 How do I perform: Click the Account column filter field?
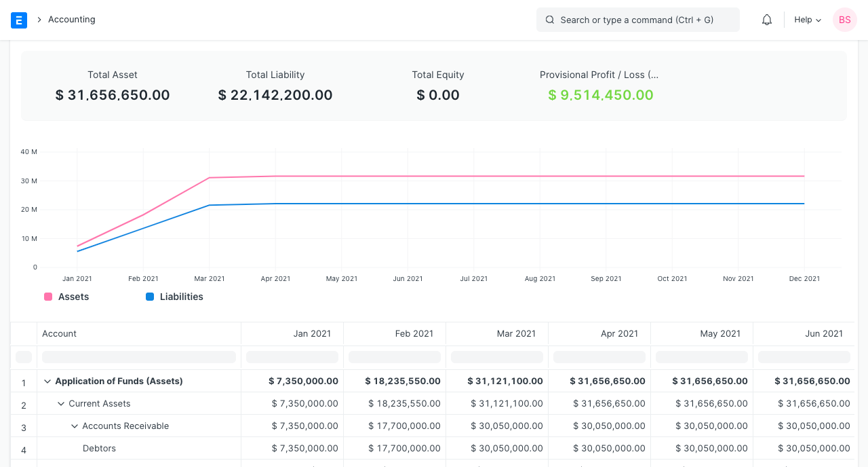[x=139, y=357]
